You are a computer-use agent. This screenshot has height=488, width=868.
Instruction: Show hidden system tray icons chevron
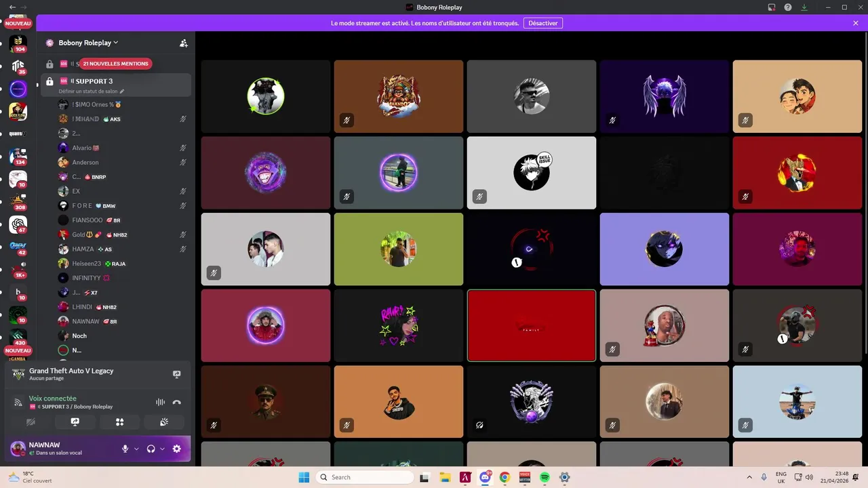tap(749, 477)
